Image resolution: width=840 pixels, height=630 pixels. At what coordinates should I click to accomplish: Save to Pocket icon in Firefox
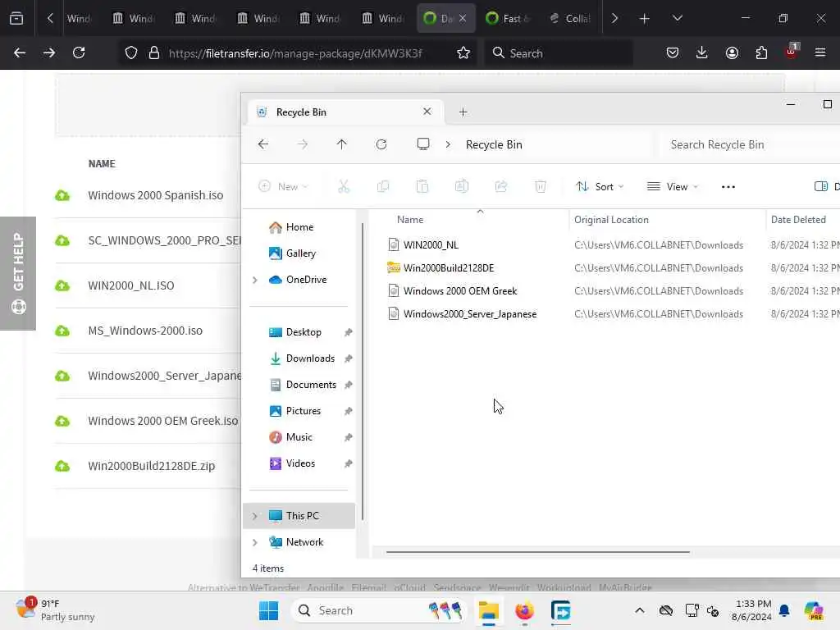point(673,52)
